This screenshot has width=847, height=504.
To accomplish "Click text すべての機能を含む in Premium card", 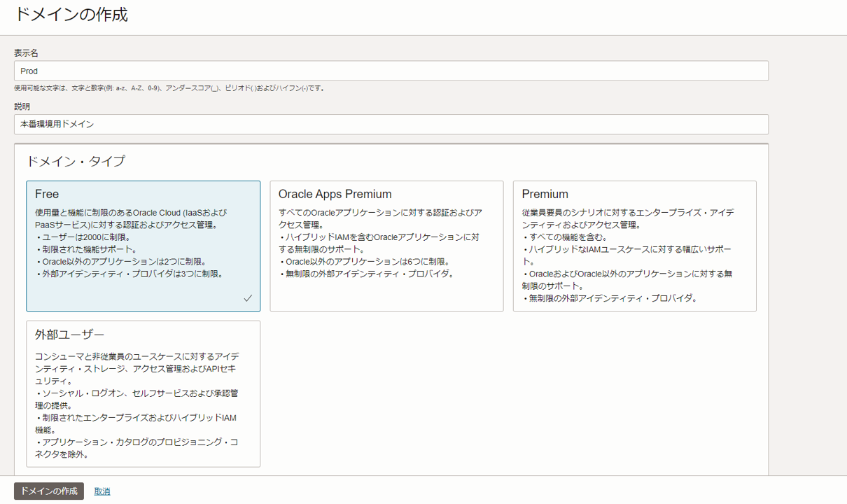I will click(568, 237).
